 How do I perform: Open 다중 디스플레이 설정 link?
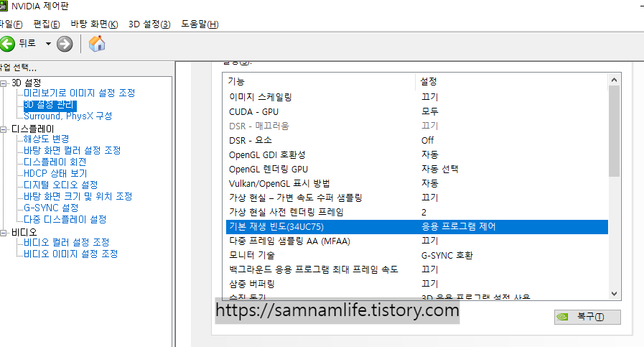[x=65, y=220]
